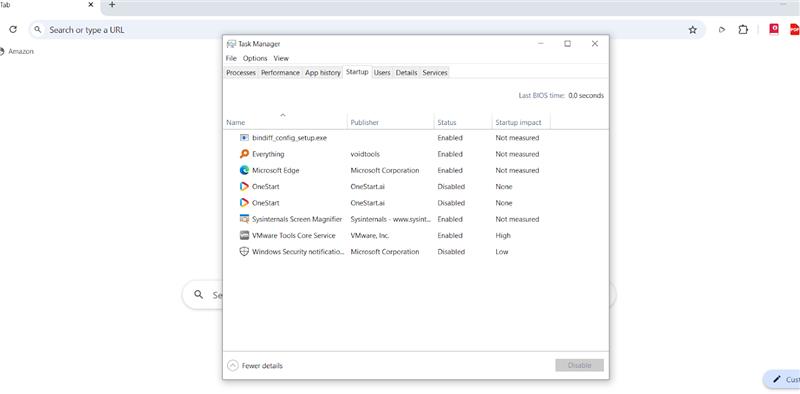
Task: Open the Options menu
Action: 255,58
